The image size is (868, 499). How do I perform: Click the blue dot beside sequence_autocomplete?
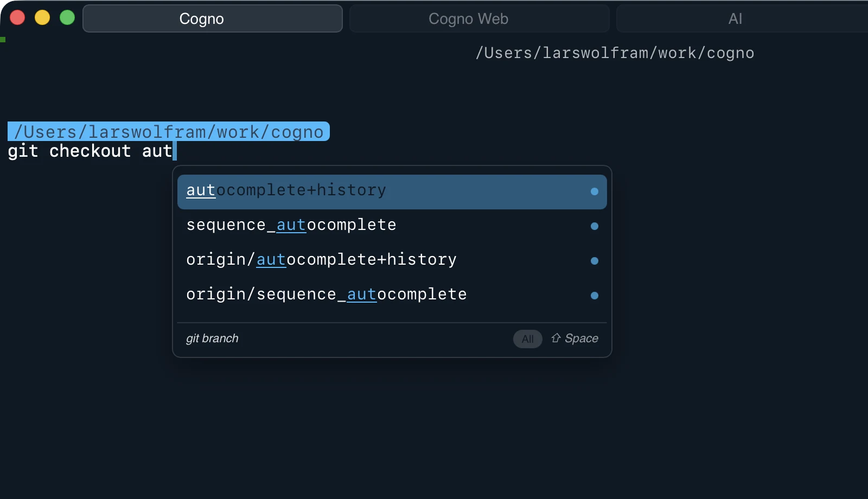(x=595, y=226)
